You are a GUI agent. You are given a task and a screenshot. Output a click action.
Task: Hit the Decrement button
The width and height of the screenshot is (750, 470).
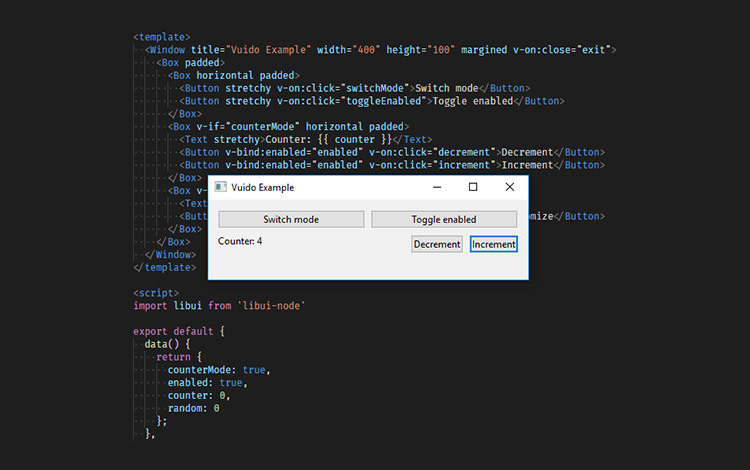coord(437,244)
